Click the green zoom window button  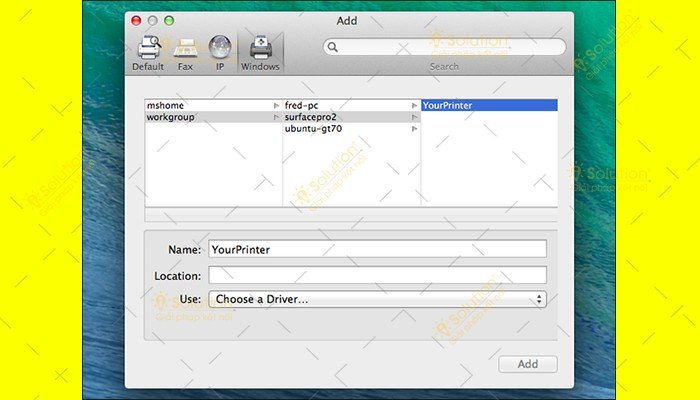(169, 21)
